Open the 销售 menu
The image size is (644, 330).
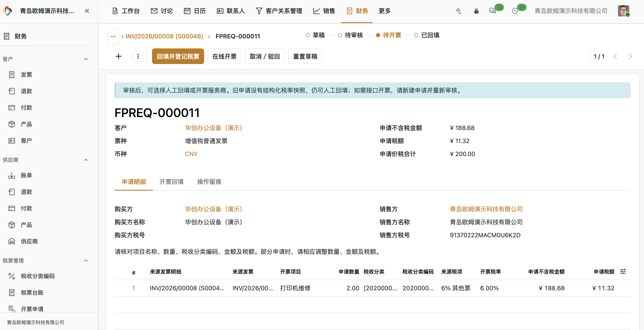[x=324, y=11]
